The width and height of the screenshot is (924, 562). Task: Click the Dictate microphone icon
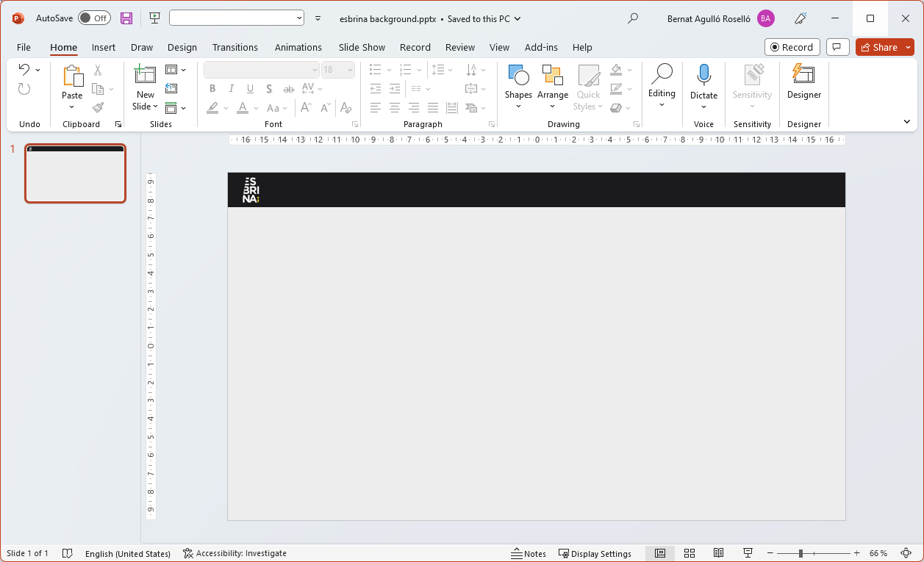coord(703,75)
